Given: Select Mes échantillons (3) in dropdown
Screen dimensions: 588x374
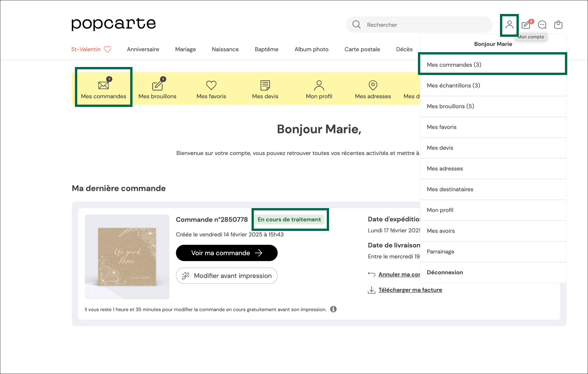Looking at the screenshot, I should click(453, 86).
